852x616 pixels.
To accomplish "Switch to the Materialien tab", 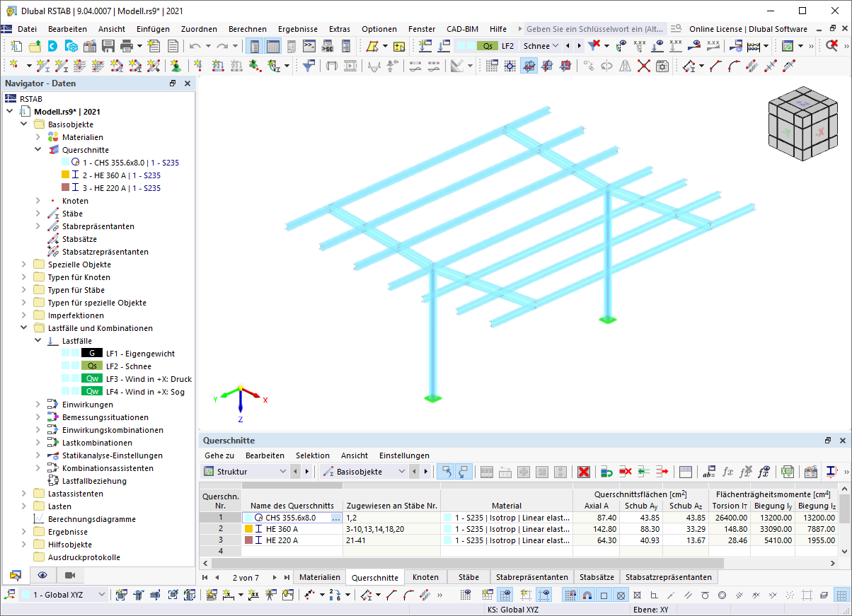I will (x=321, y=577).
